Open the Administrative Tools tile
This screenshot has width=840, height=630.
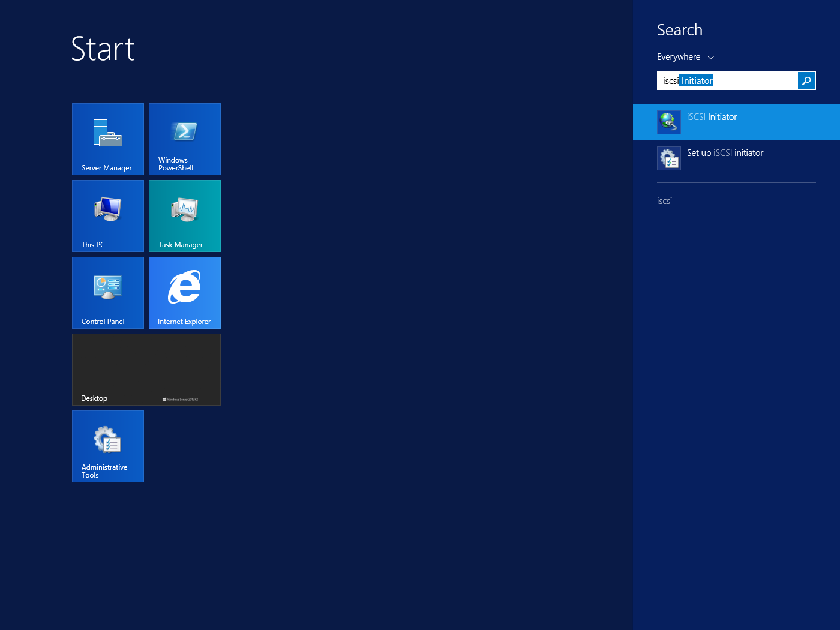[x=108, y=446]
